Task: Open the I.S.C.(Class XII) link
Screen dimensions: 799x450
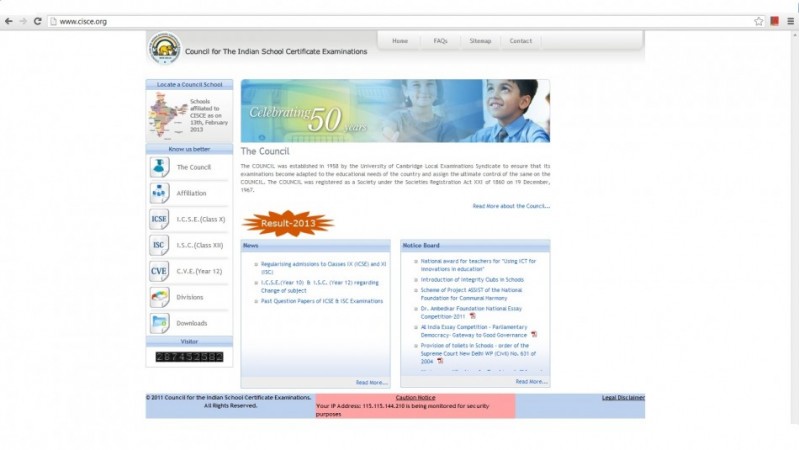Action: (x=200, y=245)
